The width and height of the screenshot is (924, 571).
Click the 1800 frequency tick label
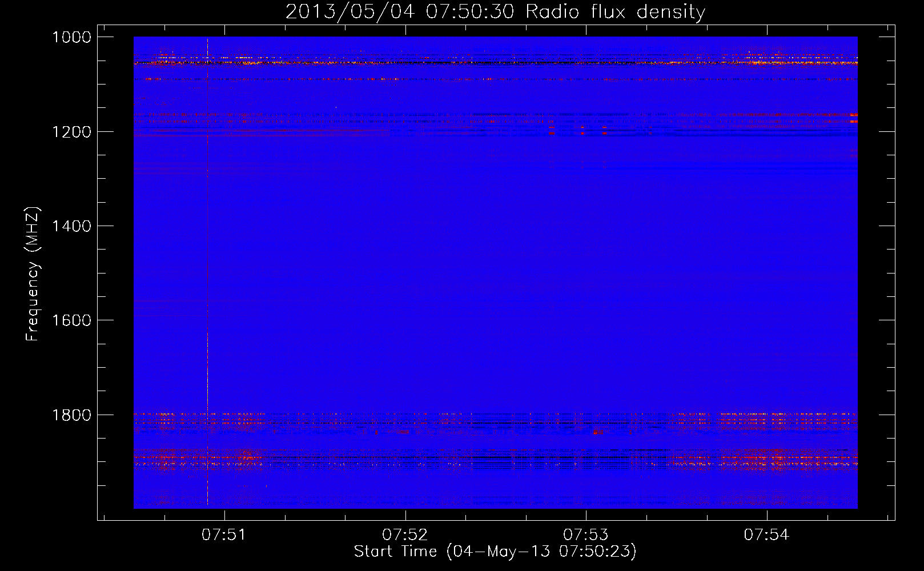coord(71,415)
